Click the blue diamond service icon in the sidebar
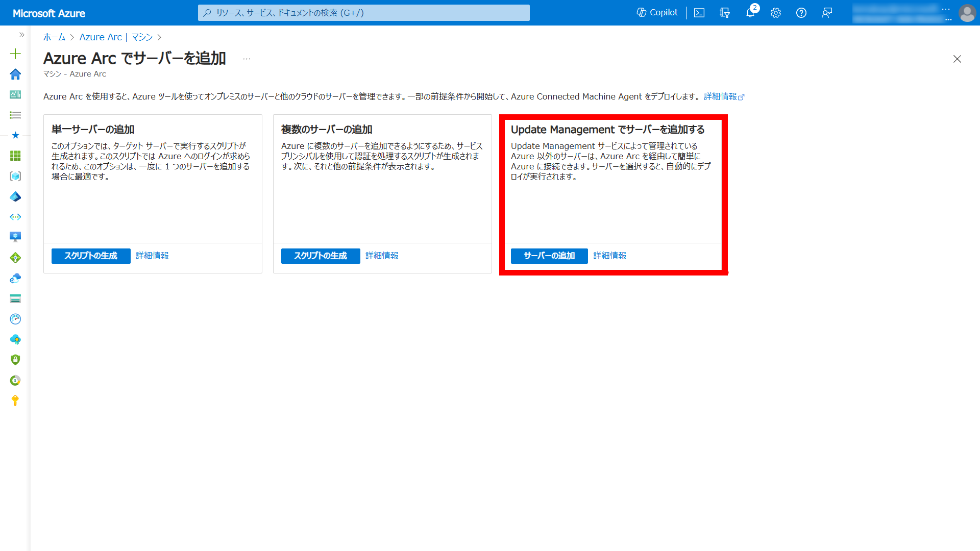 coord(15,196)
